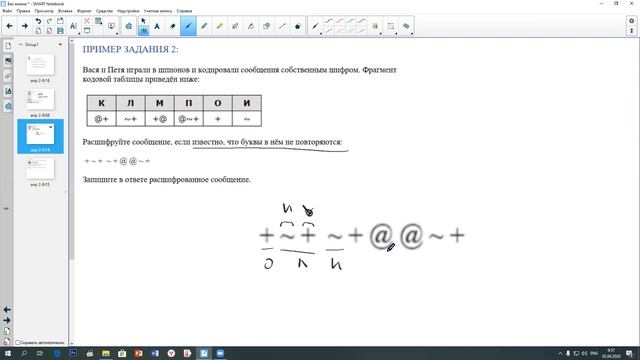Open the Файл menu
Viewport: 640px width, 360px height.
pyautogui.click(x=7, y=11)
